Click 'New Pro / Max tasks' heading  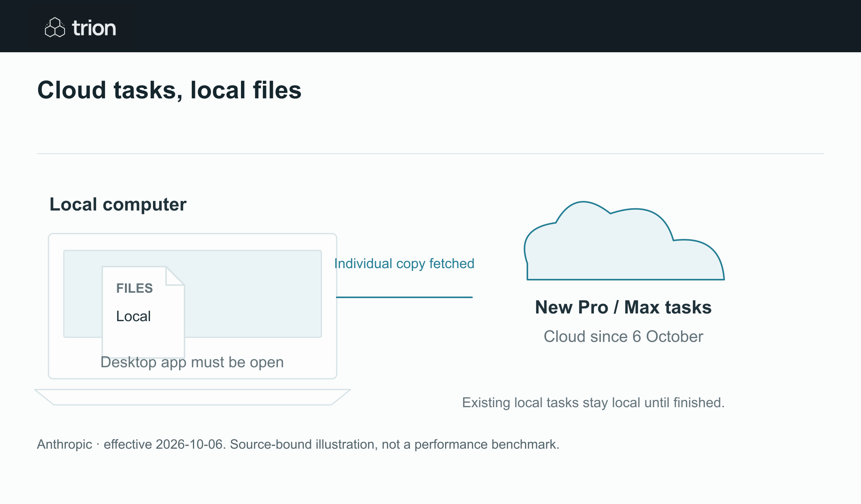[x=623, y=307]
